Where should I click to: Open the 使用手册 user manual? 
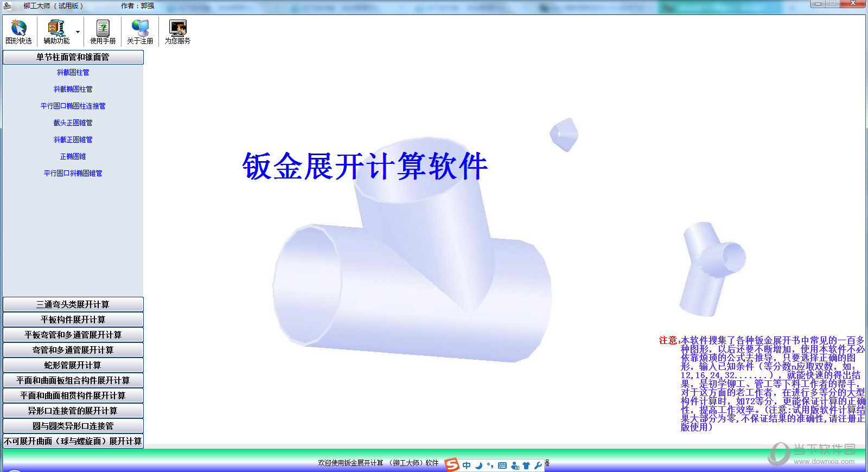[103, 32]
